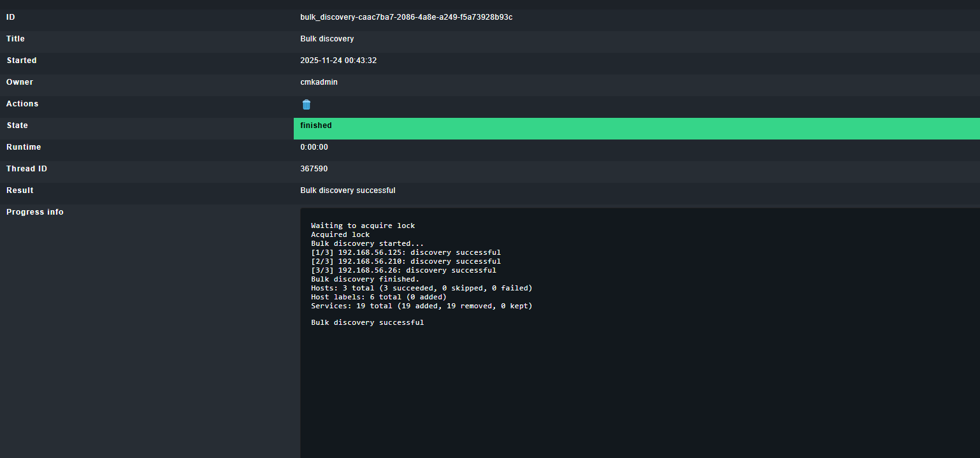Click the bulk_discovery job ID value
The image size is (980, 458).
click(406, 17)
